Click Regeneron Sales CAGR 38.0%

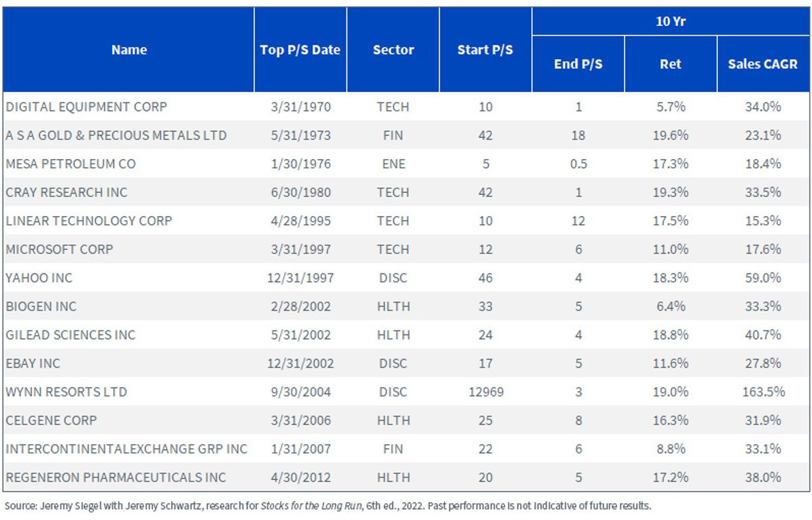coord(763,477)
